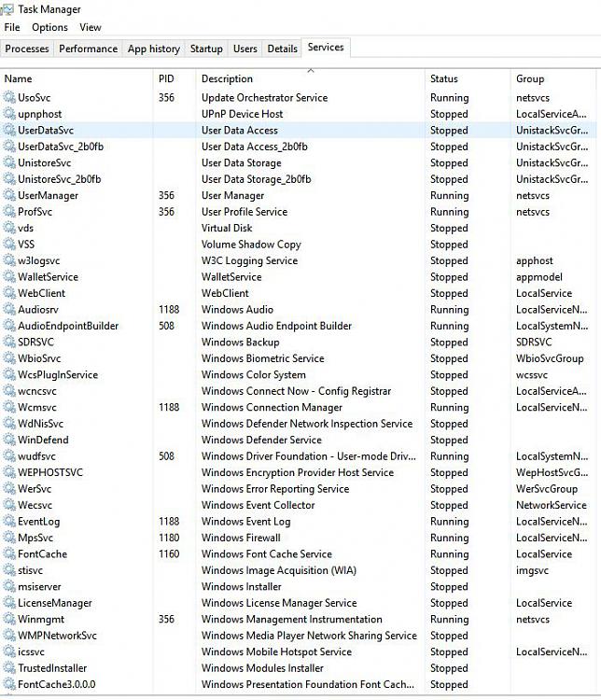Open the File menu
This screenshot has height=700, width=601.
pos(12,27)
